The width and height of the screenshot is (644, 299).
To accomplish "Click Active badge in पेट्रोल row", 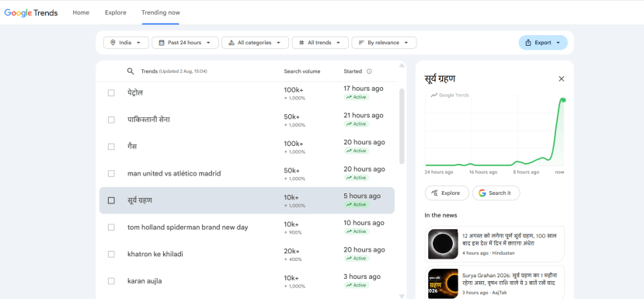I will tap(357, 97).
